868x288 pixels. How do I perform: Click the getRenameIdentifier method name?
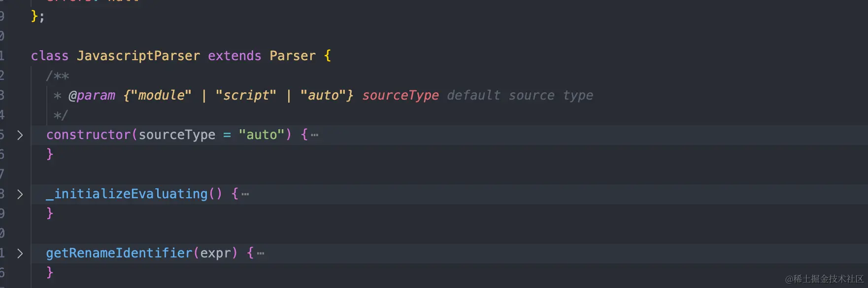(119, 253)
